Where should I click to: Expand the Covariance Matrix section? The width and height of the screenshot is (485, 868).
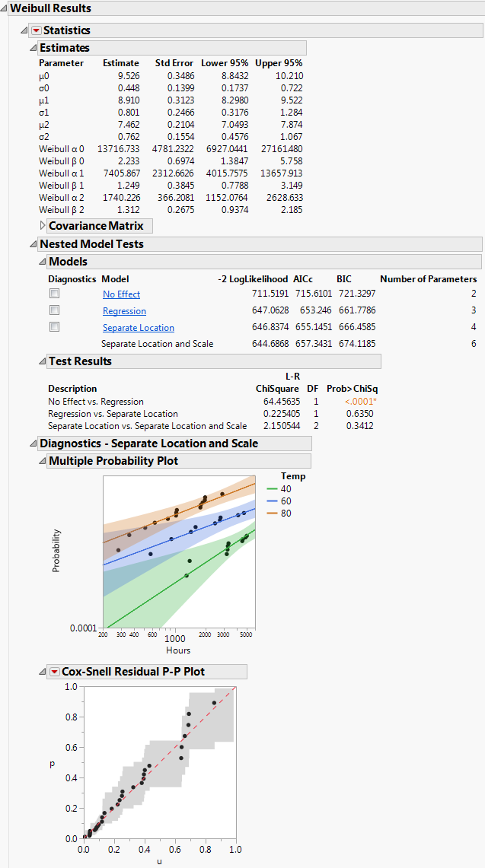point(43,226)
